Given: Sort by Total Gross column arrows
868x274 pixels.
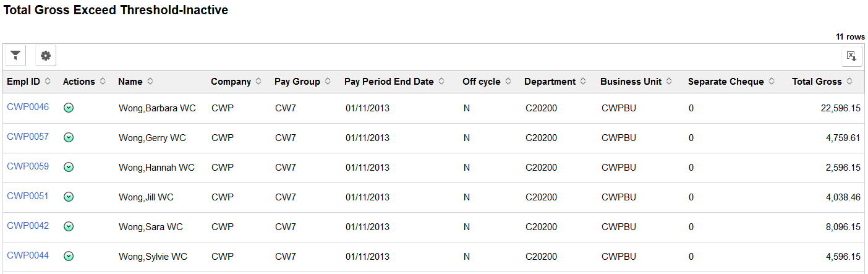Looking at the screenshot, I should [x=849, y=82].
